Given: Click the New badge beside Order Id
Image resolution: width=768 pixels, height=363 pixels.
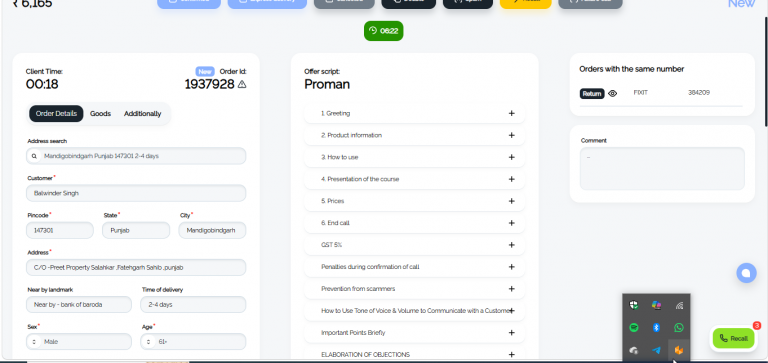Looking at the screenshot, I should click(x=205, y=72).
